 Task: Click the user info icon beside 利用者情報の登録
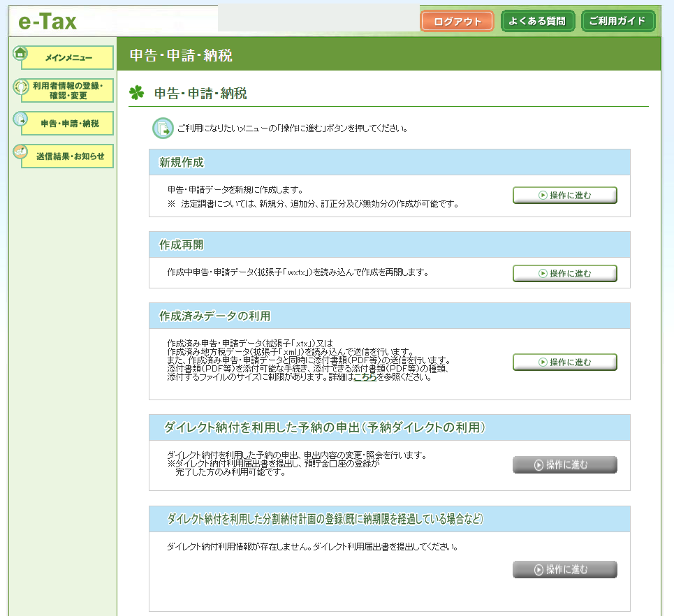tap(21, 87)
